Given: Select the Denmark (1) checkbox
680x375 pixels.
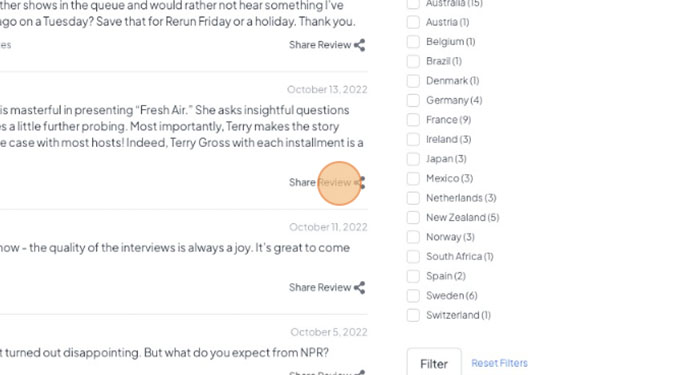Looking at the screenshot, I should pos(413,81).
